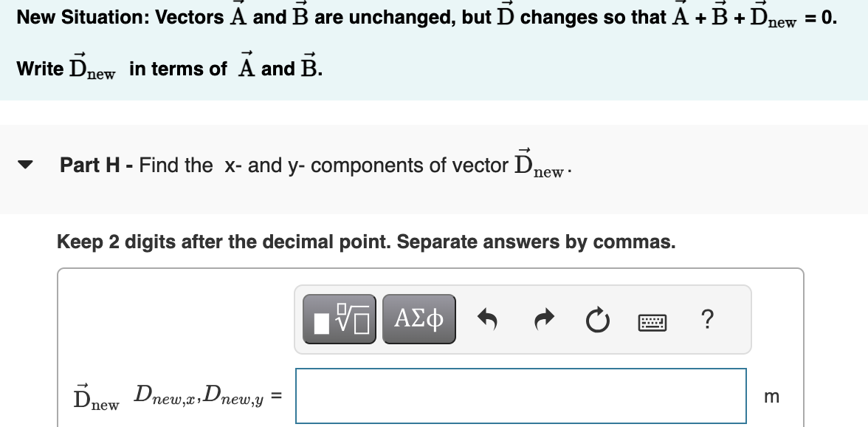Select the Greek letters ΑΣΦ palette
The height and width of the screenshot is (427, 868).
click(418, 318)
